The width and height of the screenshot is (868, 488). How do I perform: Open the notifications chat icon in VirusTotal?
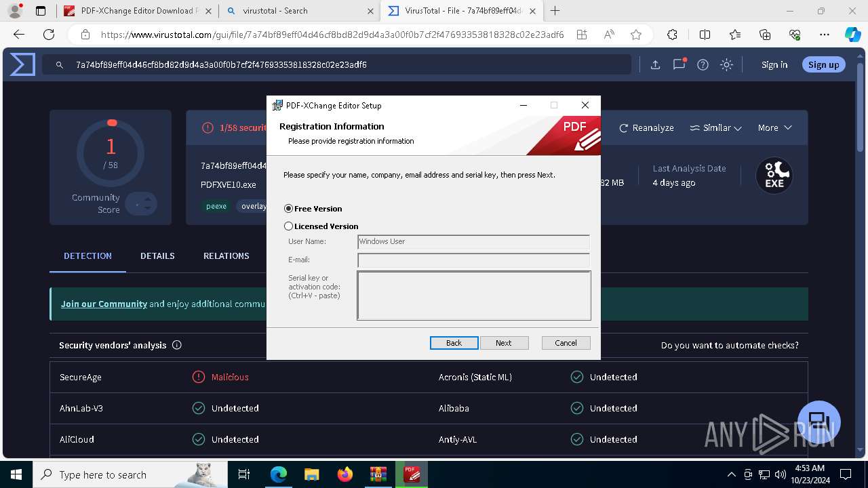point(679,64)
